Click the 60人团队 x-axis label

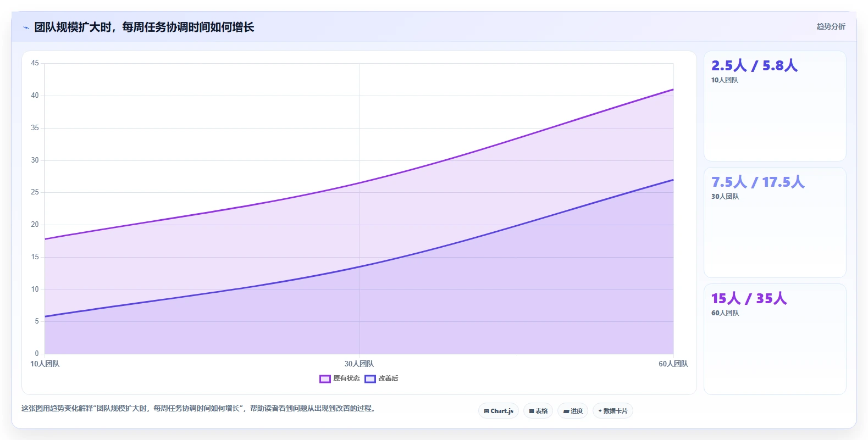pos(673,364)
